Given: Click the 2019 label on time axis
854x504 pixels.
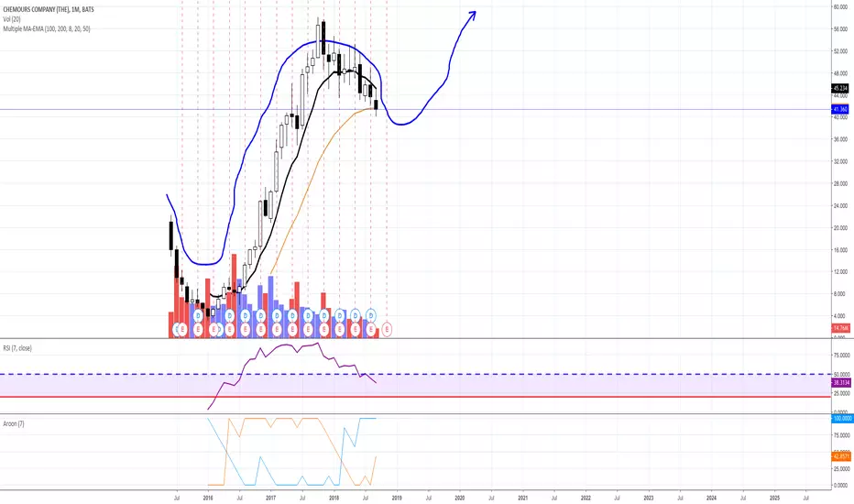Looking at the screenshot, I should [x=397, y=498].
